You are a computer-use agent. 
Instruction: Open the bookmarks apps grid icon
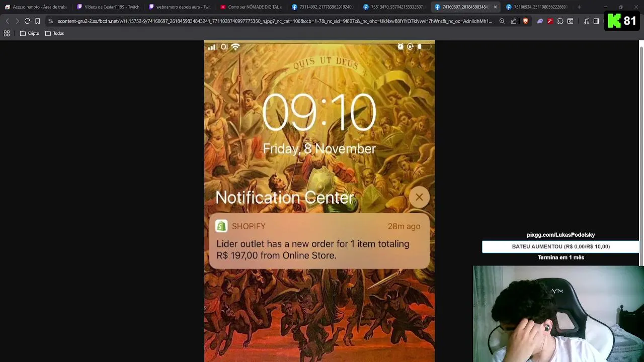point(7,33)
